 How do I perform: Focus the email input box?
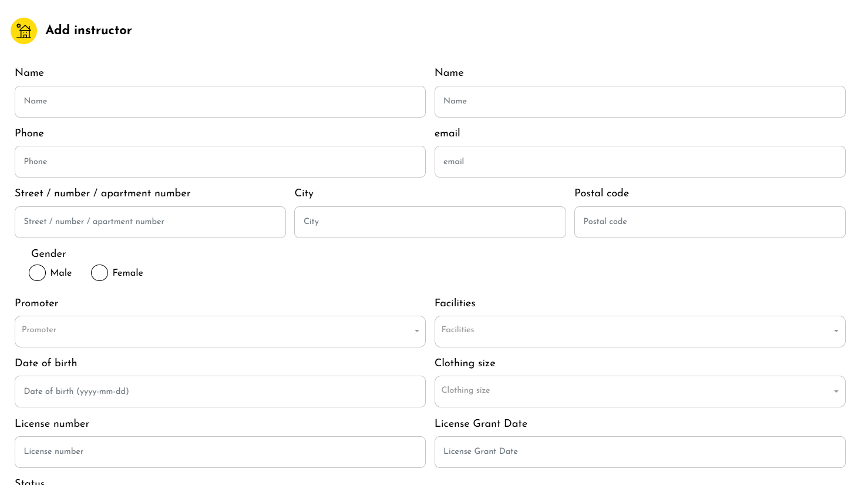pyautogui.click(x=640, y=162)
